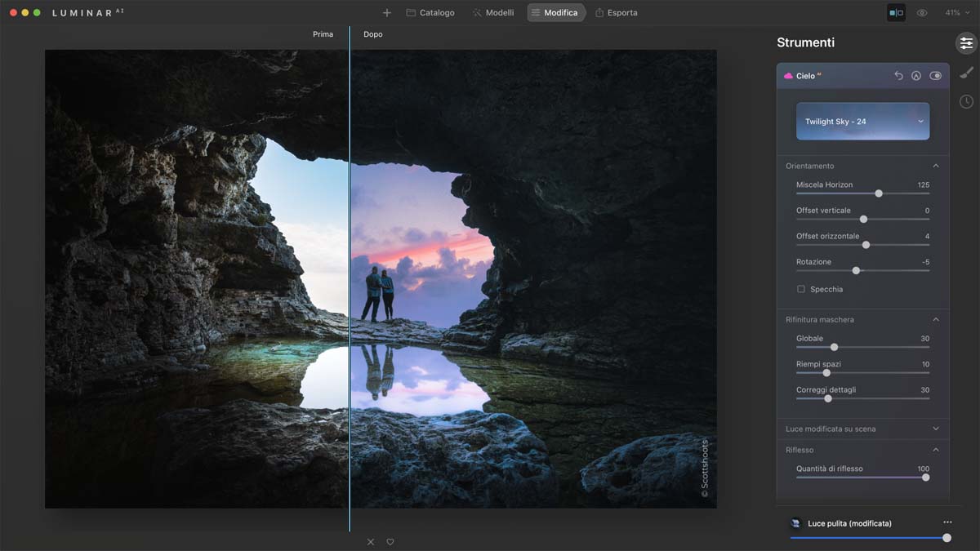Click the plus icon to add photos

pyautogui.click(x=387, y=13)
